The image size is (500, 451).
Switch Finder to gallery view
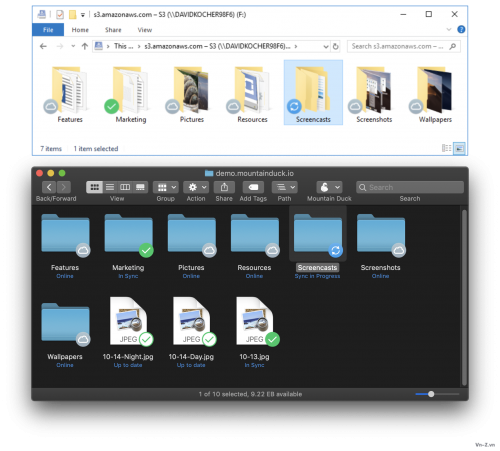pos(140,187)
